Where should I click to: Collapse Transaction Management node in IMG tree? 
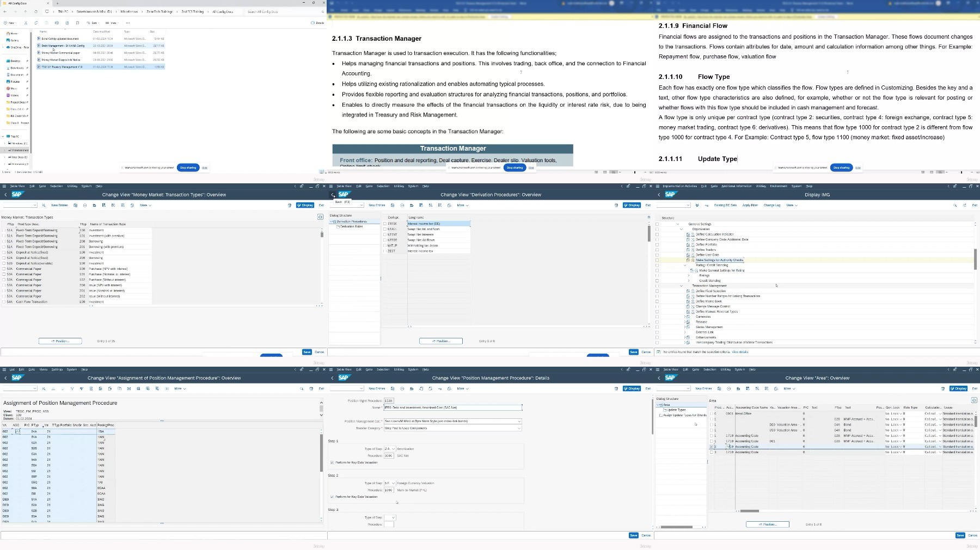[681, 286]
